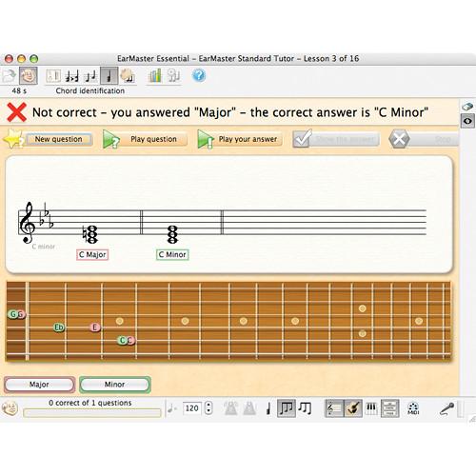The width and height of the screenshot is (476, 476).
Task: Click the grayed notes icon beside statistics
Action: click(x=173, y=76)
